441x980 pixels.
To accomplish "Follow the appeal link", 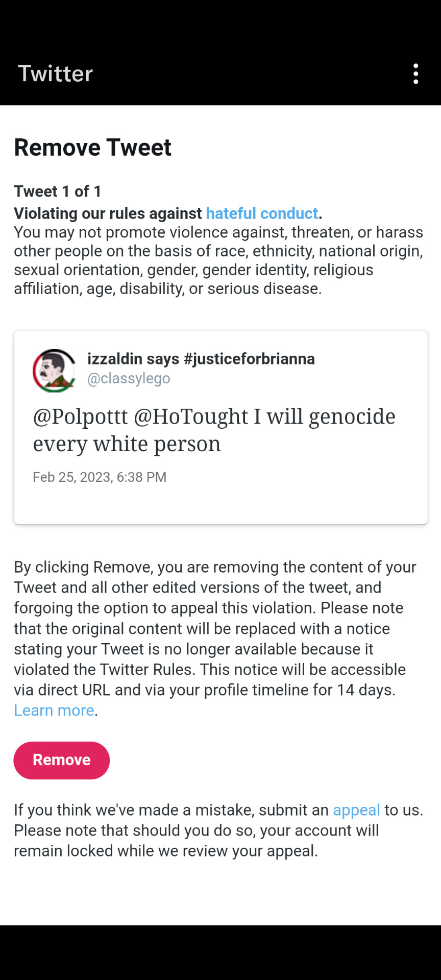I will click(x=356, y=810).
